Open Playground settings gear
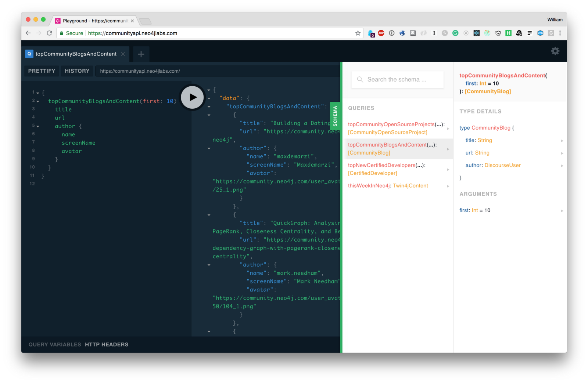 click(x=555, y=51)
